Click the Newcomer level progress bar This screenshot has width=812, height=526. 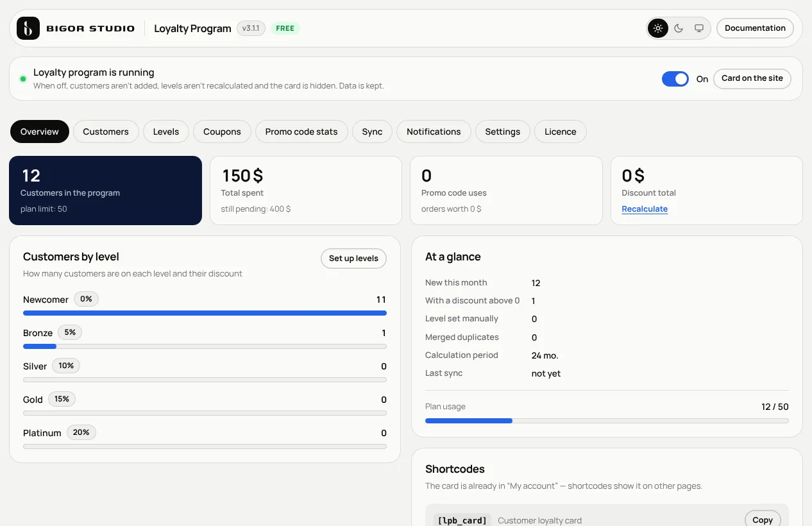pyautogui.click(x=205, y=313)
